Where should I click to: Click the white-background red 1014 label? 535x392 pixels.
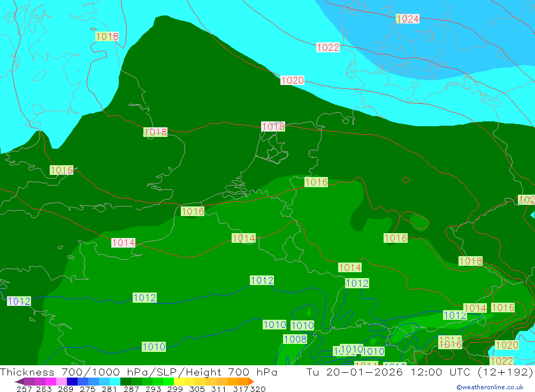124,243
